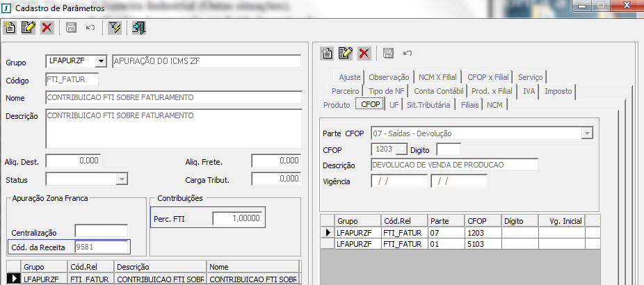Select the LFAPURZF row in left bottom grid
This screenshot has height=285, width=644.
click(154, 279)
